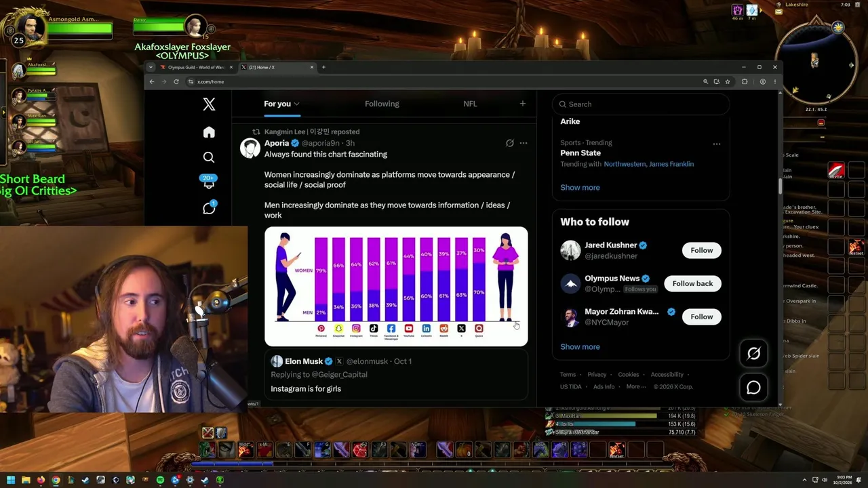The width and height of the screenshot is (868, 488).
Task: Follow Mayor Zohran Kwame
Action: 701,317
